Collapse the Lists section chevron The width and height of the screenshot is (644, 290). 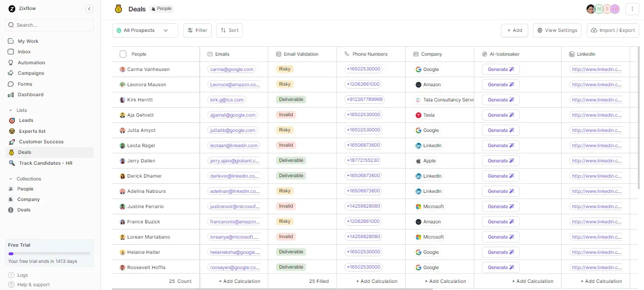tap(10, 110)
